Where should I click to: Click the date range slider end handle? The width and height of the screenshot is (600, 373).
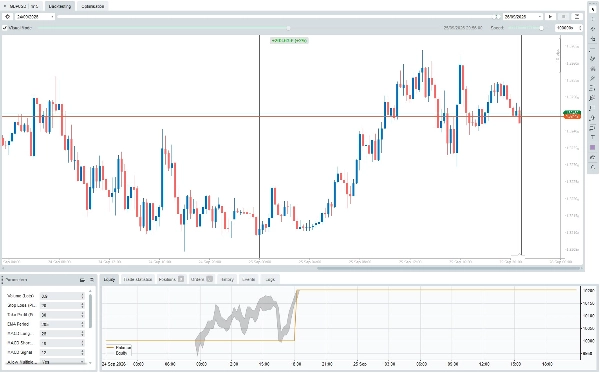click(497, 16)
